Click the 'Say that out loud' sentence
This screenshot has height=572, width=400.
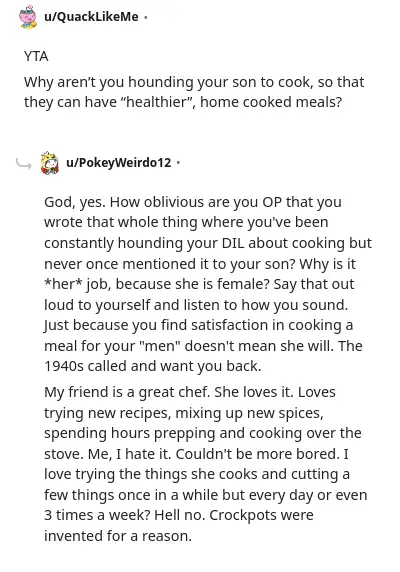[199, 295]
